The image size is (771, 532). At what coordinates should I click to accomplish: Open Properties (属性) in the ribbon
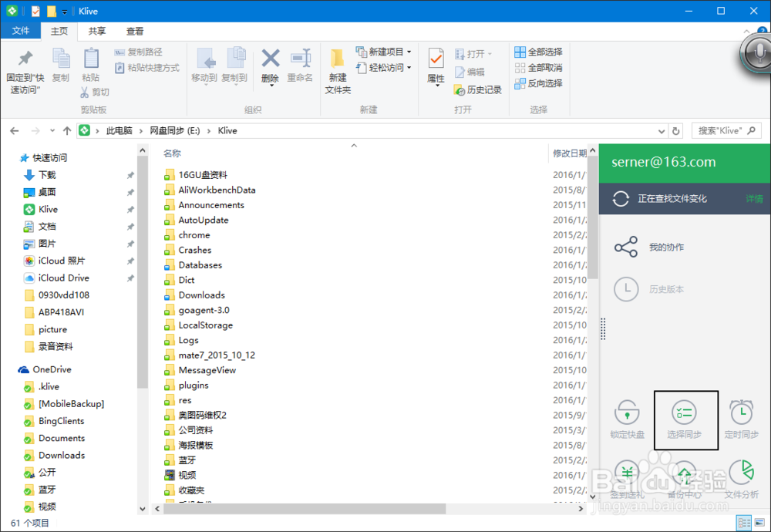point(436,67)
